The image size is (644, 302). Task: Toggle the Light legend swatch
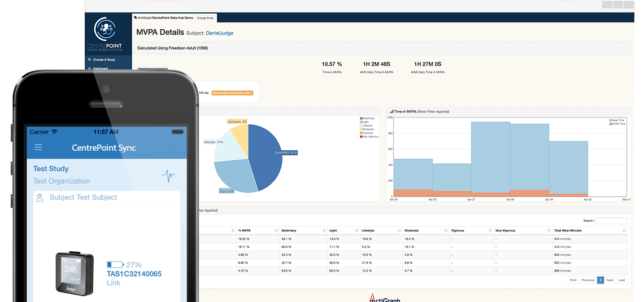(361, 122)
